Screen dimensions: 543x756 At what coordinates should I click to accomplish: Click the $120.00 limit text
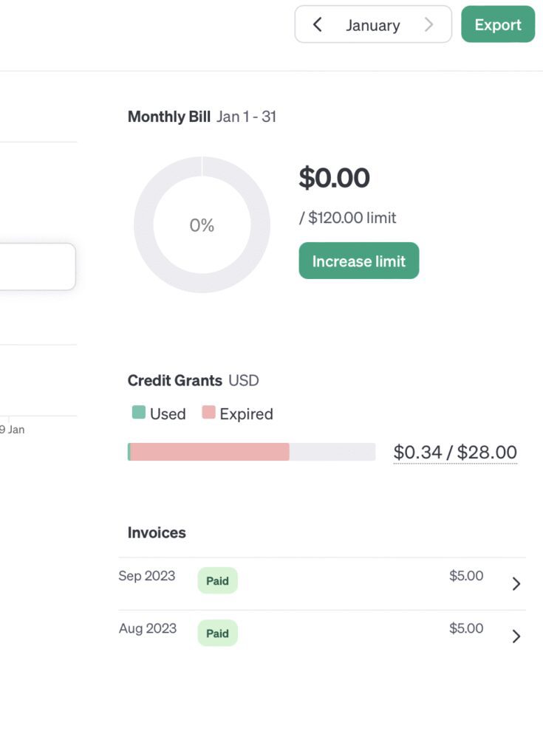(x=347, y=218)
